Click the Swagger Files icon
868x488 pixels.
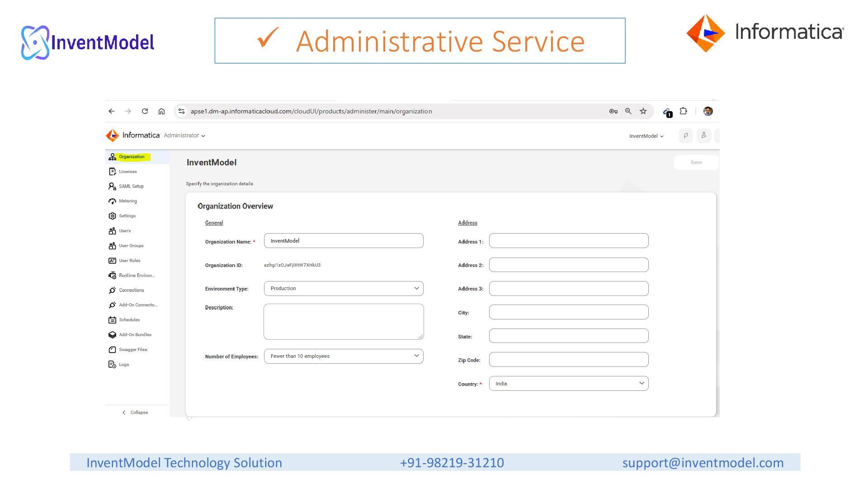click(112, 350)
